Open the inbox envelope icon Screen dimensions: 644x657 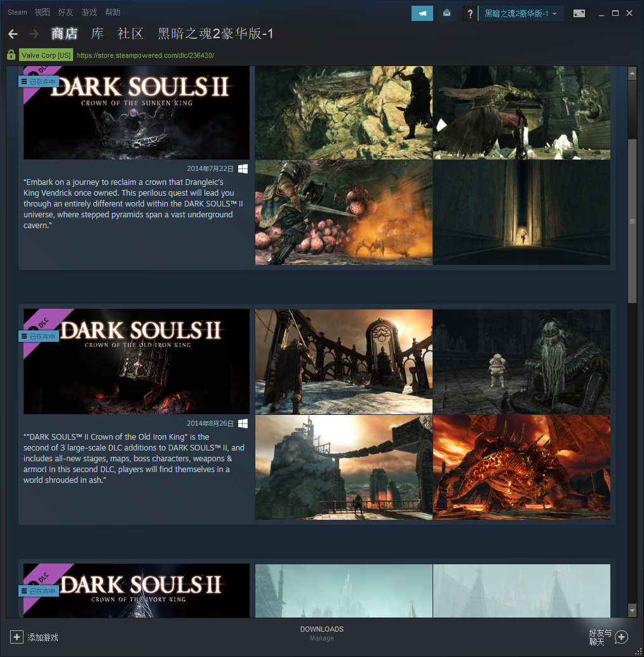point(446,13)
